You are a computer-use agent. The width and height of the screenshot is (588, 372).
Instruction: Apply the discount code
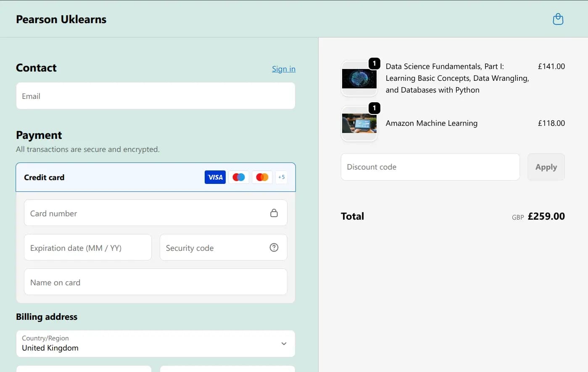coord(546,167)
